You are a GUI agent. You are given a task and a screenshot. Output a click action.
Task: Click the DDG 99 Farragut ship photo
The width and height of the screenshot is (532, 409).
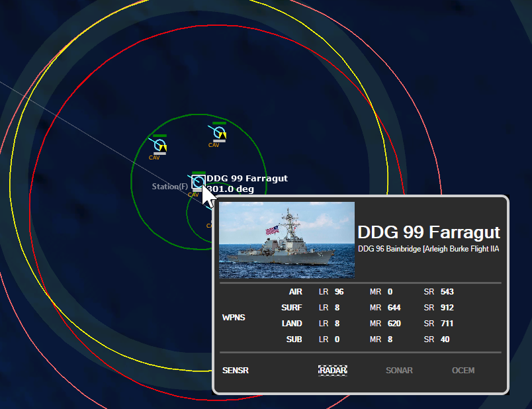tap(287, 240)
